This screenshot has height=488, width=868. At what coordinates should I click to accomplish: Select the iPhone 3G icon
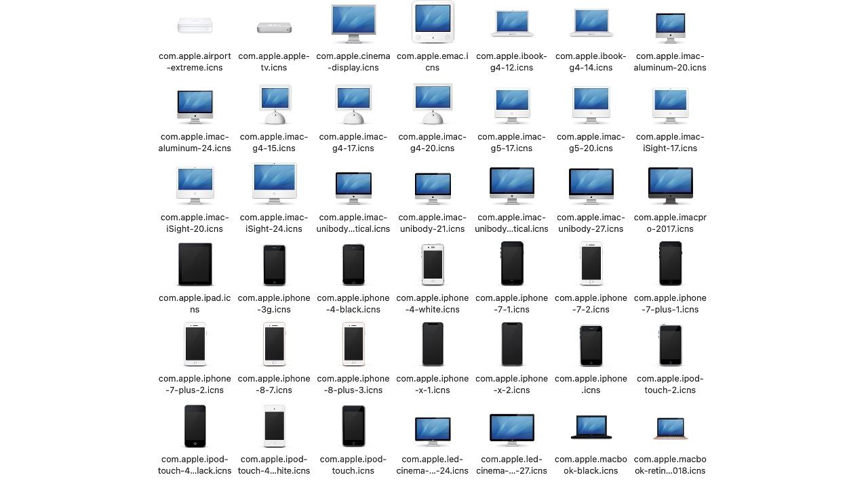click(x=274, y=265)
